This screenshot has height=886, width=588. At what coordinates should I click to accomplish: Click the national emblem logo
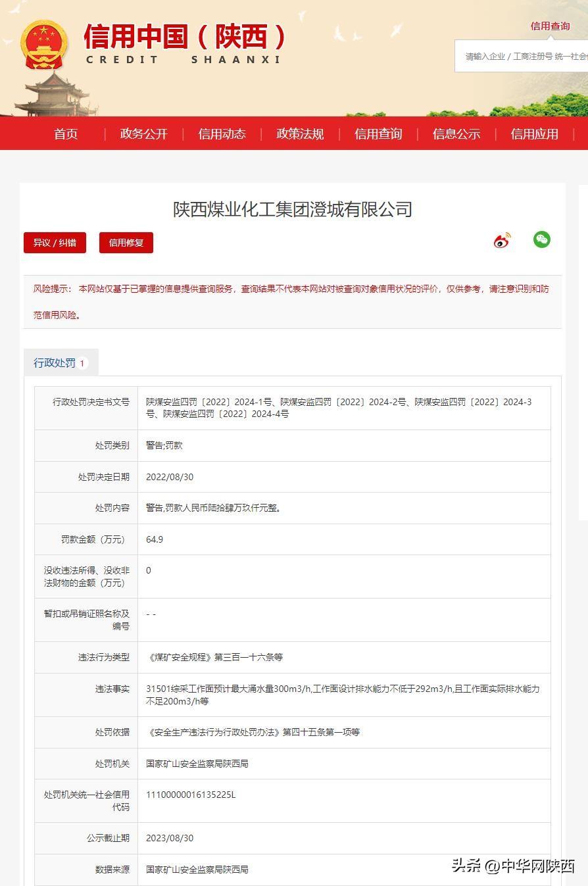click(45, 44)
